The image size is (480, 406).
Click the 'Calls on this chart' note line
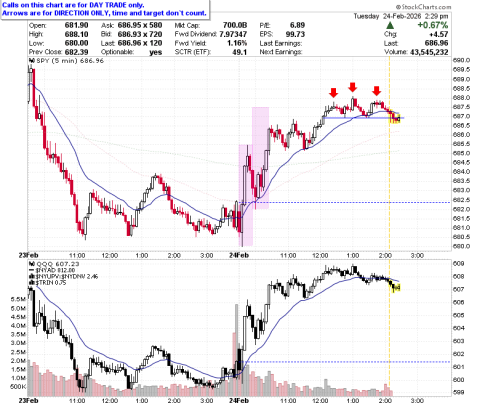click(x=73, y=5)
